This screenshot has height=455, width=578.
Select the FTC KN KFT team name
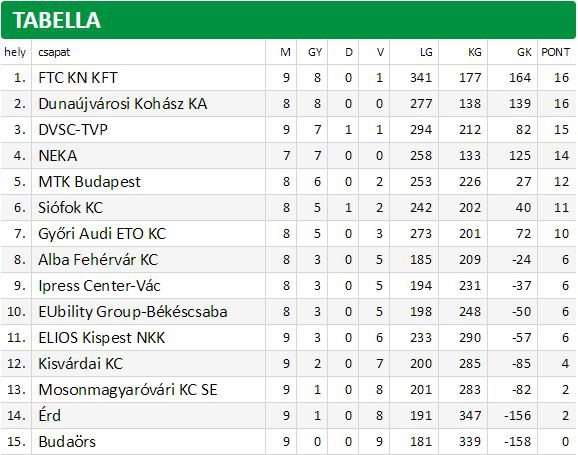click(x=78, y=78)
